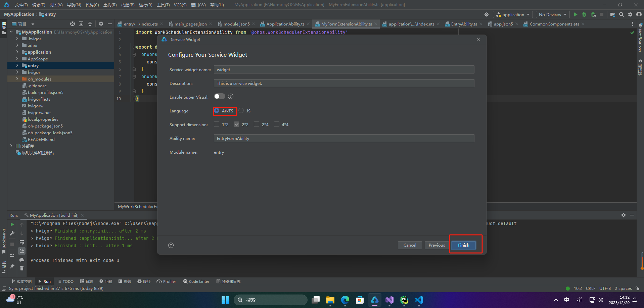Open Microsoft Store from taskbar

pos(360,300)
